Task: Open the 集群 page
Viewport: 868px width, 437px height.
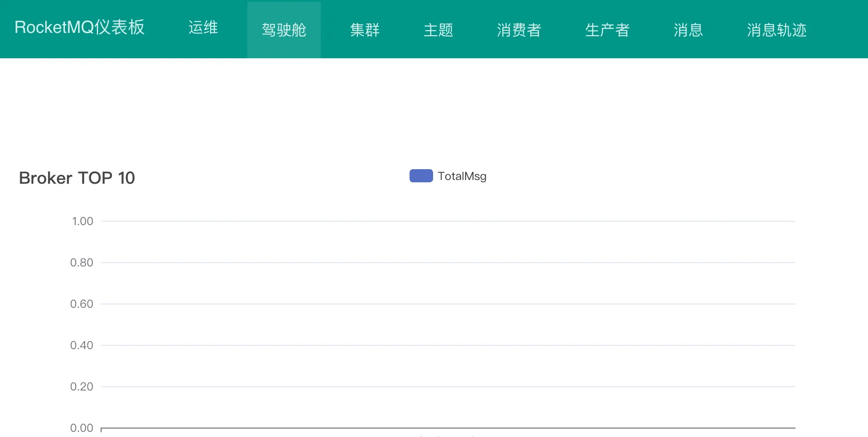Action: [x=364, y=30]
